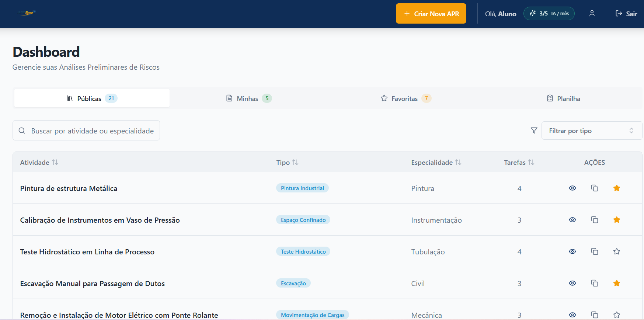Open the user profile icon
This screenshot has width=644, height=320.
click(592, 14)
